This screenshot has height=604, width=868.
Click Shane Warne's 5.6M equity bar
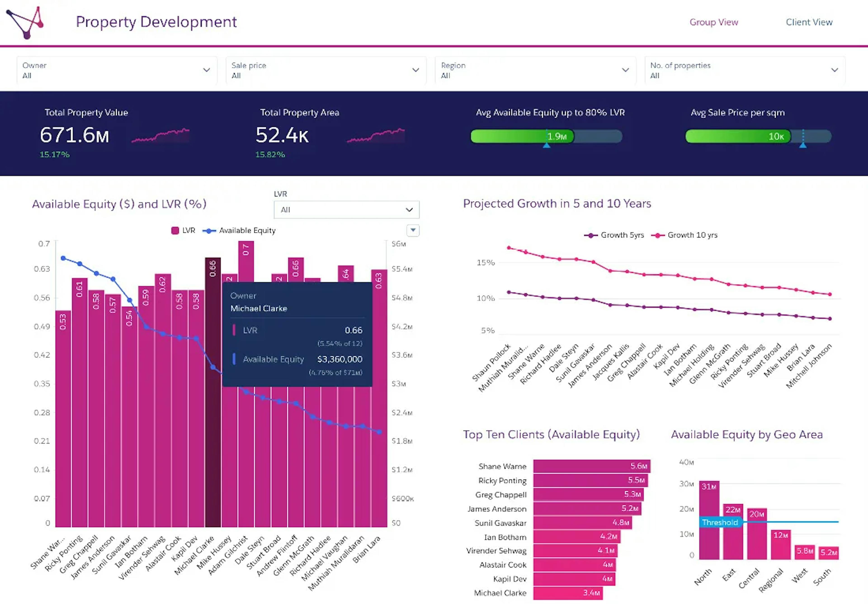coord(591,466)
